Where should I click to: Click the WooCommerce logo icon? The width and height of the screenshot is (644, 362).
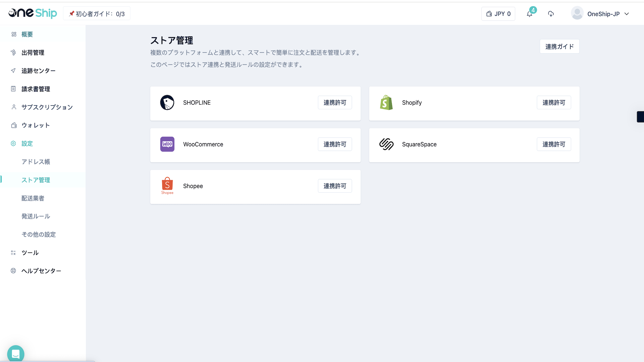167,144
